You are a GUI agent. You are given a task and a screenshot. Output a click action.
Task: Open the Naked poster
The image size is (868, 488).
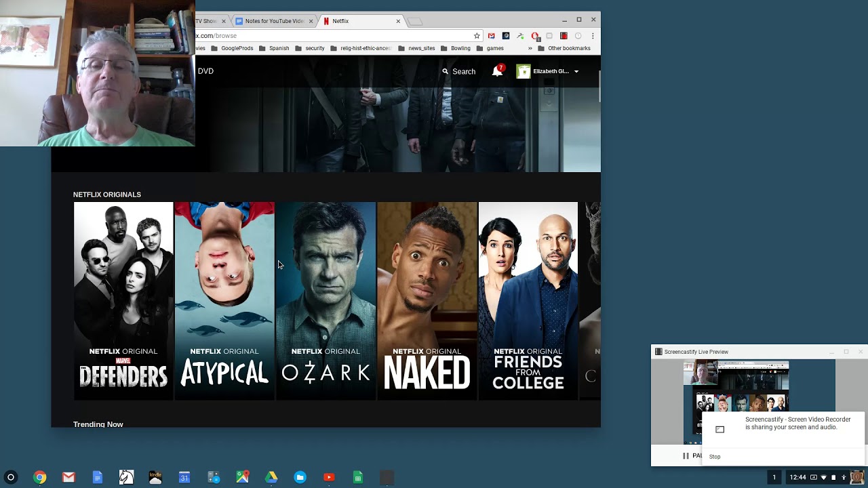pyautogui.click(x=427, y=300)
